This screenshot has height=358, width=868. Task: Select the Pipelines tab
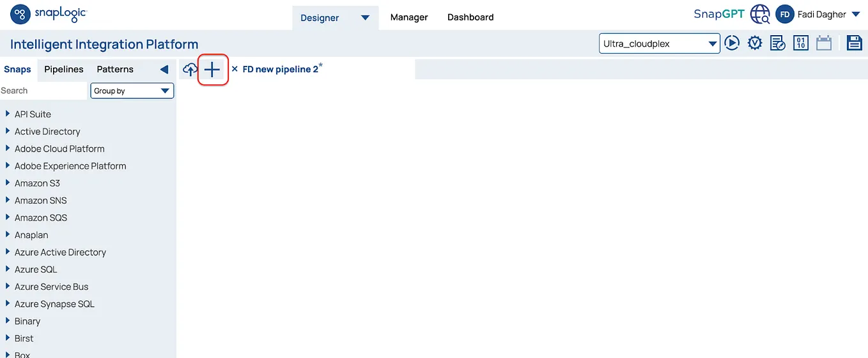click(64, 69)
